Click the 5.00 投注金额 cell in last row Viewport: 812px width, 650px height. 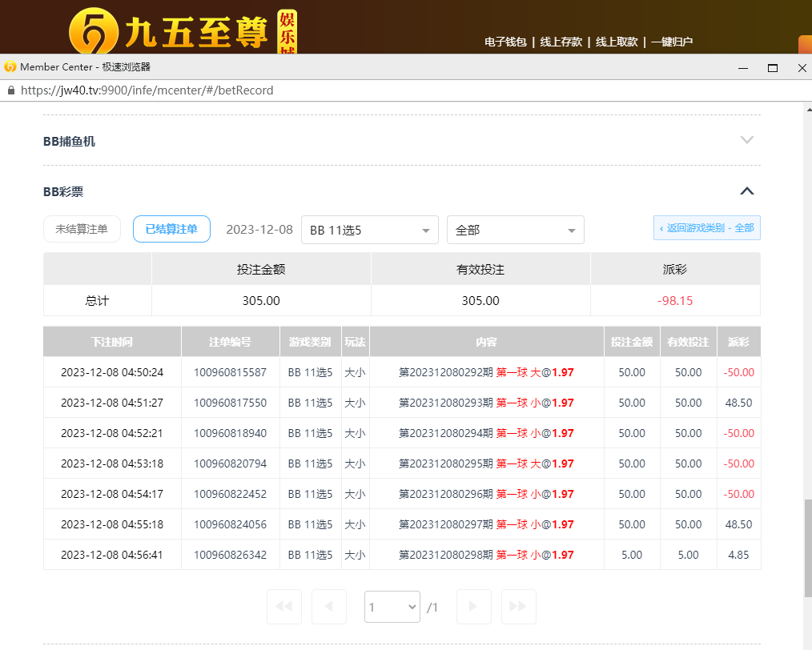click(632, 556)
